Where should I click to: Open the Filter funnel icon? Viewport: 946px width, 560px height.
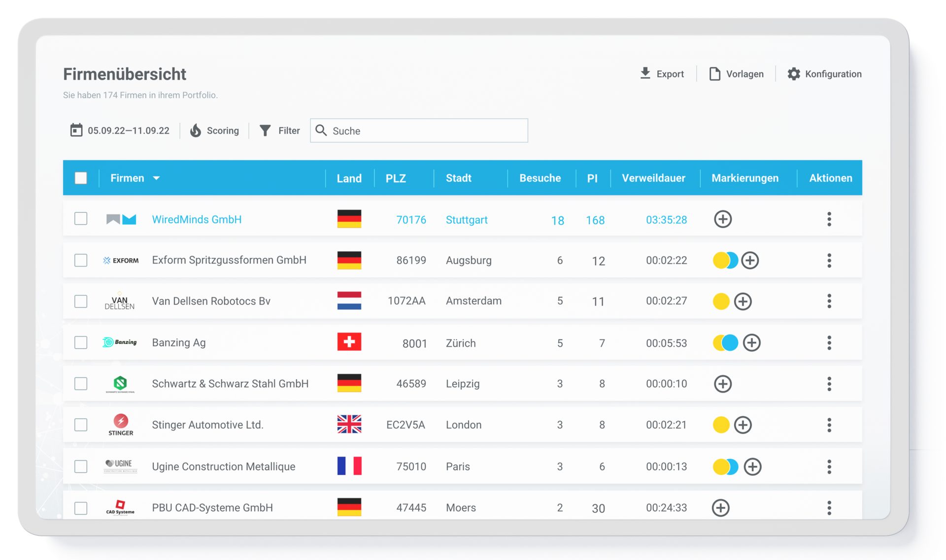pyautogui.click(x=265, y=131)
